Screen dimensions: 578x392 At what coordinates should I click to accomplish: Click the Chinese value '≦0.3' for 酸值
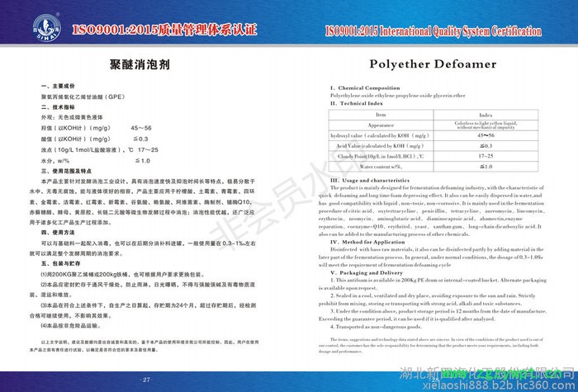(141, 139)
